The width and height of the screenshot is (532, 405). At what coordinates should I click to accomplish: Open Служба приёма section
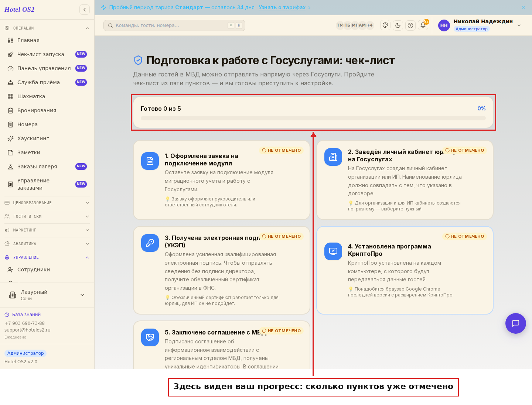[x=47, y=82]
